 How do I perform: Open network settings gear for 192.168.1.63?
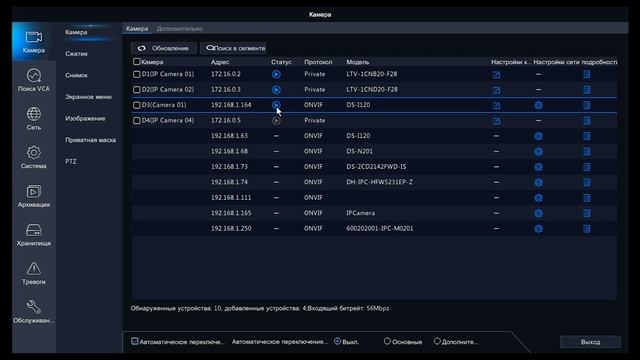coord(538,136)
